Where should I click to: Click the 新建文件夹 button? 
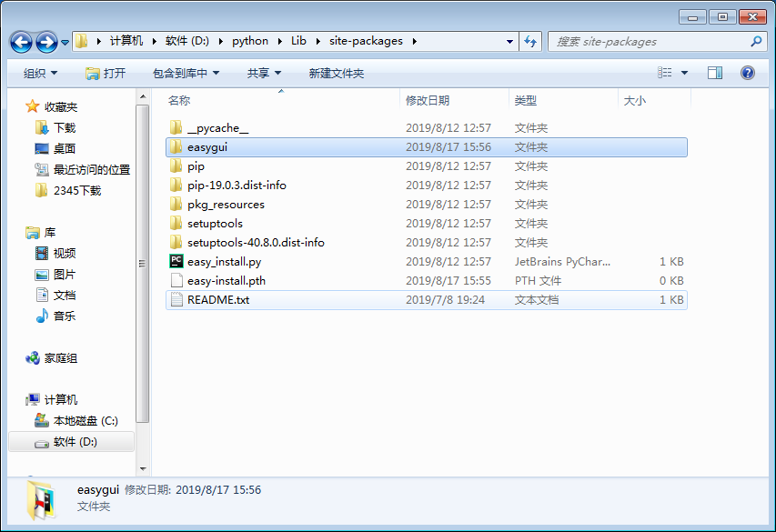coord(336,73)
